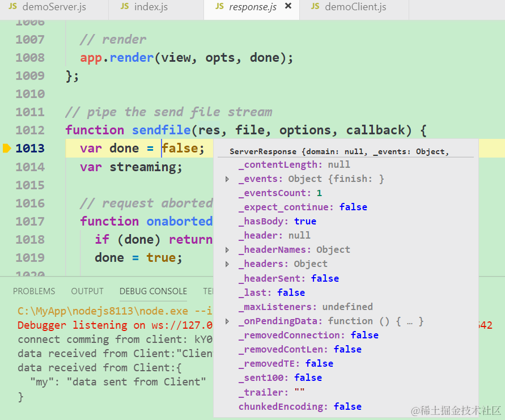This screenshot has height=420, width=505.
Task: Click the _trailer: "" entry
Action: click(x=271, y=392)
